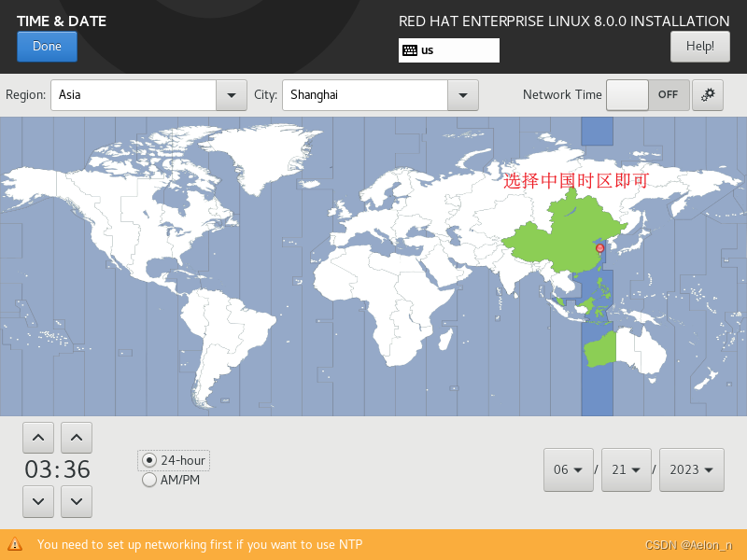Select the AM/PM radio option
This screenshot has height=560, width=747.
171,480
